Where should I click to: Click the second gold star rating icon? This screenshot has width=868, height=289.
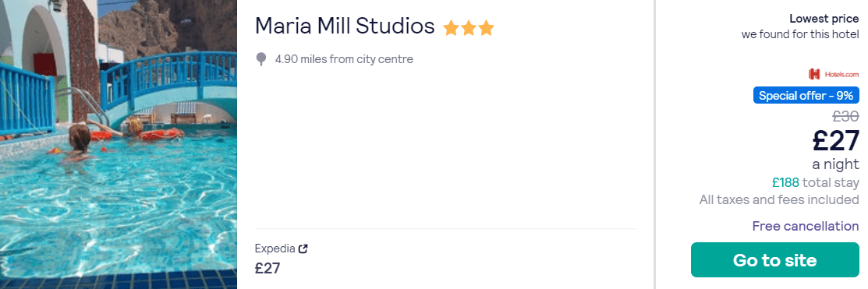click(469, 27)
